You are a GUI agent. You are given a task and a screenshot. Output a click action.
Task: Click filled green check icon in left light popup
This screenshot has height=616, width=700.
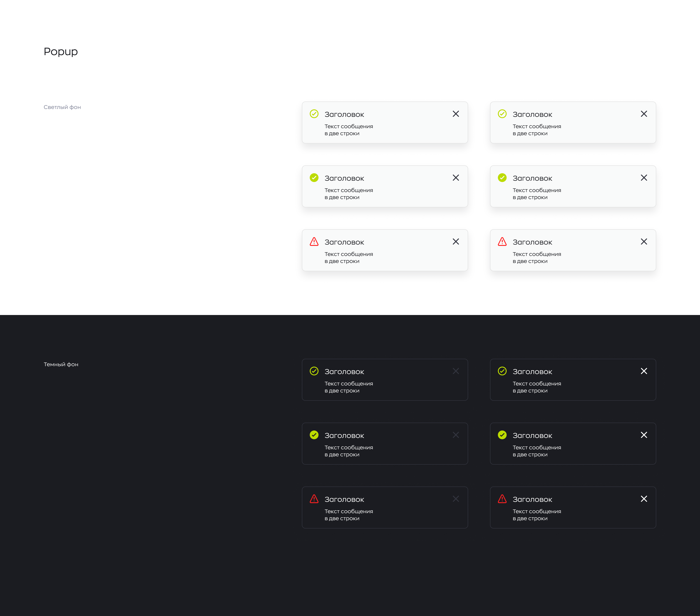[314, 178]
